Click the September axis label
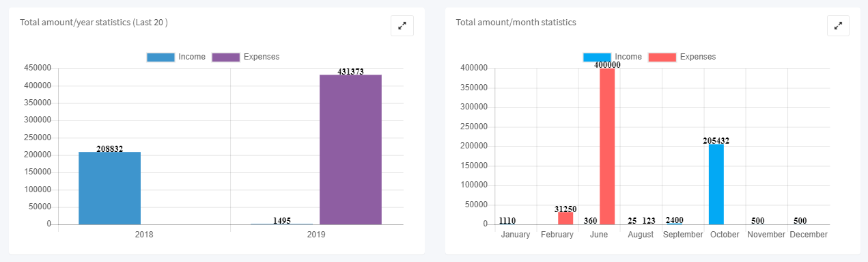Screen dimensions: 868x262 tap(683, 235)
